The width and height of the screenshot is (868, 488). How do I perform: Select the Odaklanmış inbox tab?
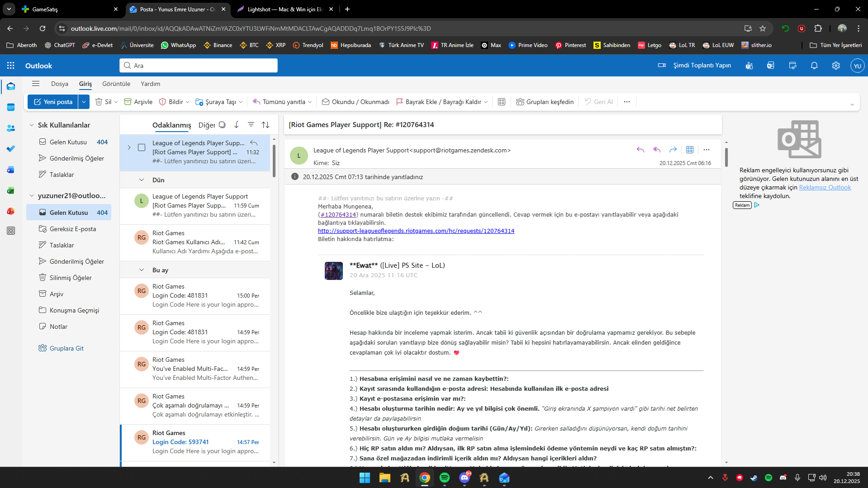(x=172, y=125)
